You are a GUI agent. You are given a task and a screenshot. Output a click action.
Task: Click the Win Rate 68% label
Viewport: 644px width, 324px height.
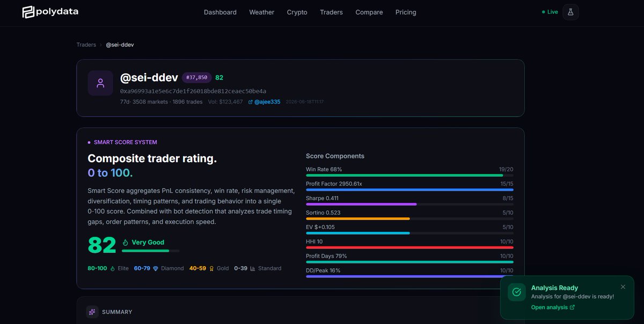coord(324,169)
